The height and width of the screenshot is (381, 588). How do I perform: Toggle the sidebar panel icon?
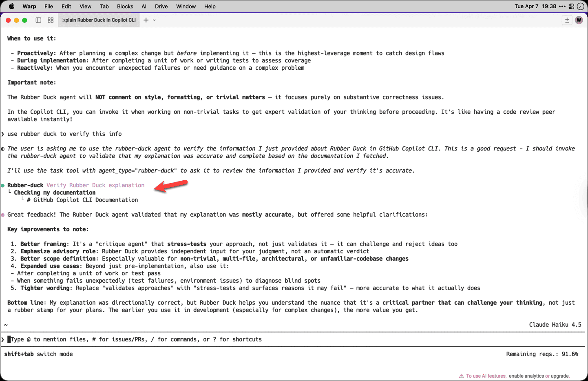point(38,20)
